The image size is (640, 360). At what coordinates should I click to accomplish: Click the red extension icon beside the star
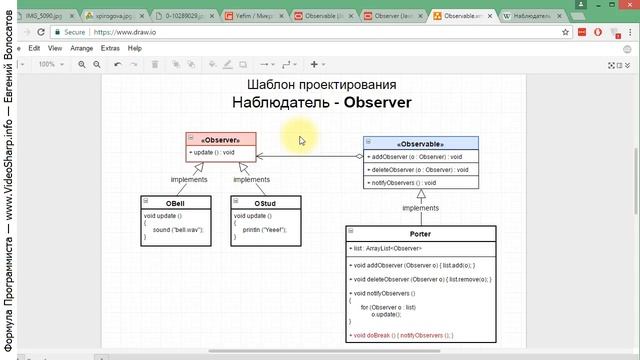(x=582, y=32)
